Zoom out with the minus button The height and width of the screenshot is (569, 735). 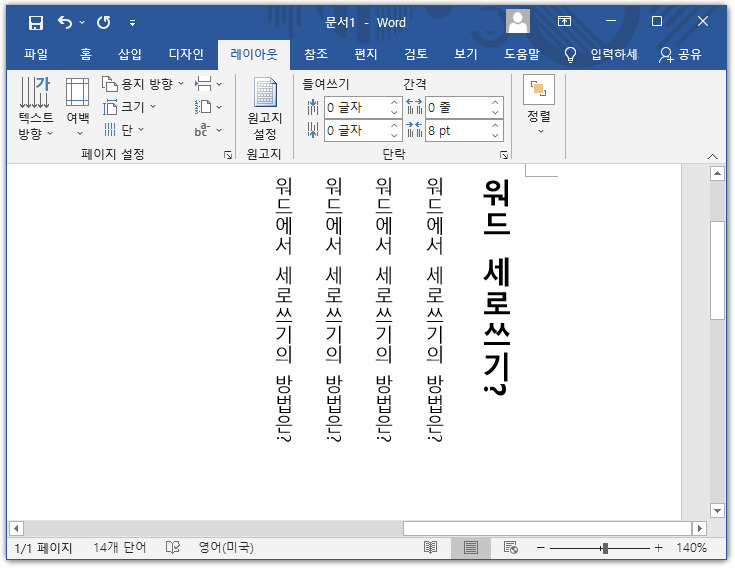pyautogui.click(x=540, y=547)
